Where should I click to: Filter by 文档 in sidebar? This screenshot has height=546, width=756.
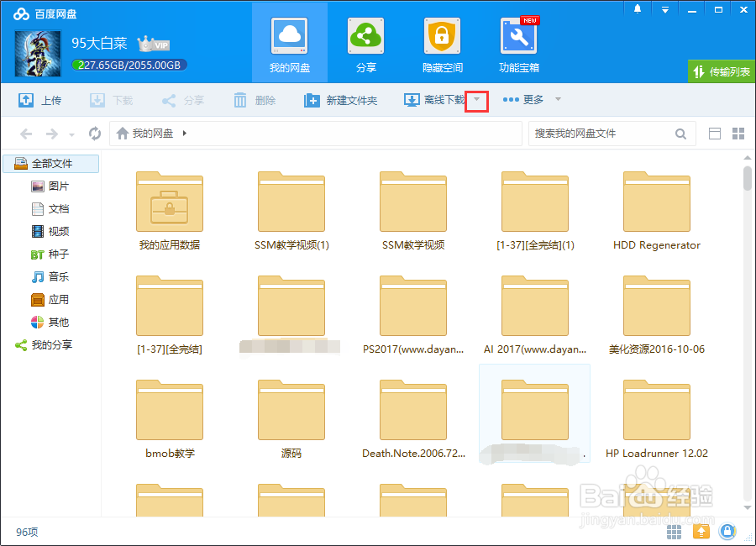[x=50, y=209]
